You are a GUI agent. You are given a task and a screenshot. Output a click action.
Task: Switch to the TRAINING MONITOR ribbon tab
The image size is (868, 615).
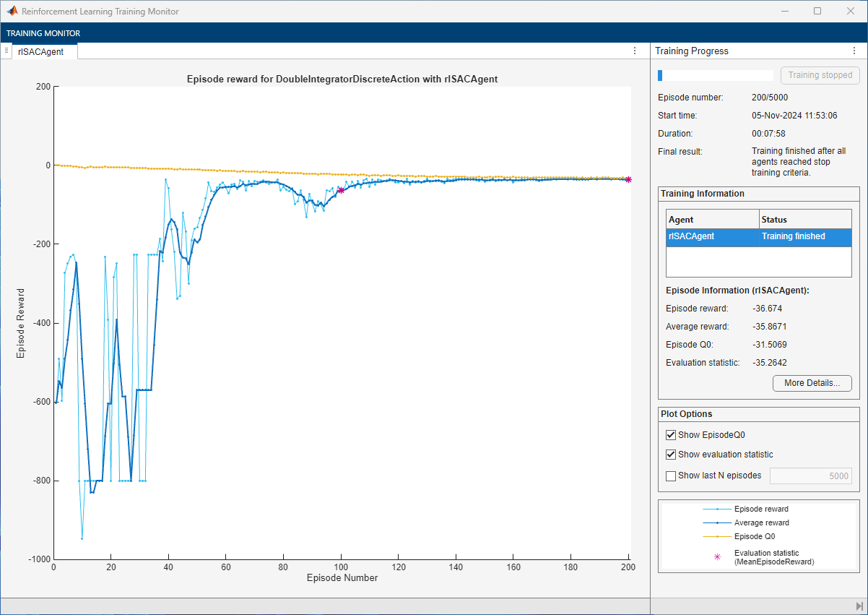tap(43, 33)
